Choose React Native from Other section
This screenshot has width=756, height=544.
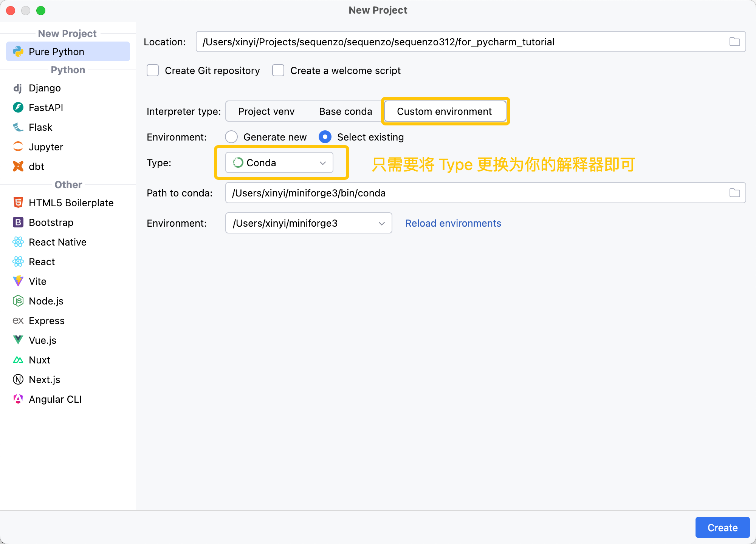[x=57, y=242]
